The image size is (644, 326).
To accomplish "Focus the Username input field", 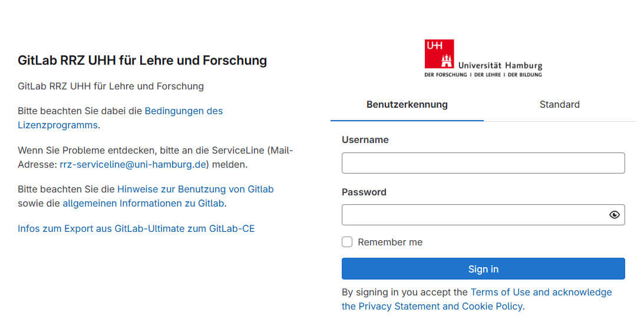I will coord(483,163).
